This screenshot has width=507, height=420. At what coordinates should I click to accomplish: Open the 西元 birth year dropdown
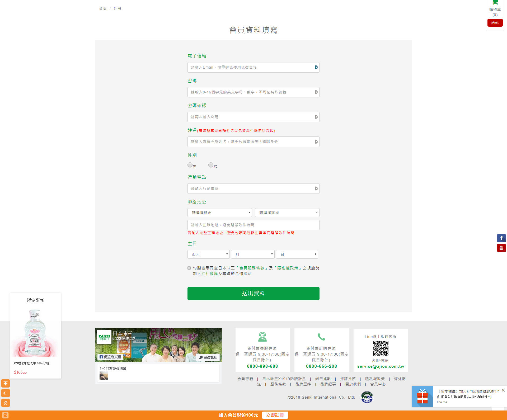pyautogui.click(x=208, y=254)
